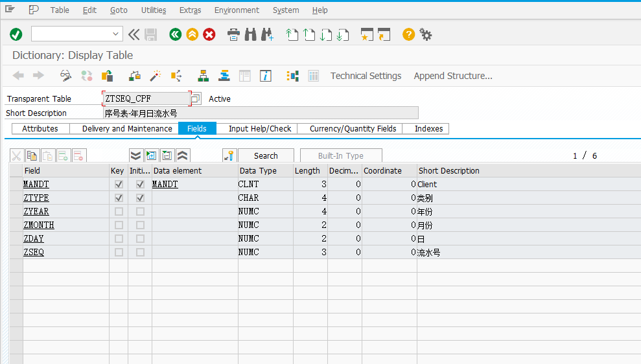The height and width of the screenshot is (364, 641).
Task: Open the command field dropdown
Action: click(x=115, y=34)
